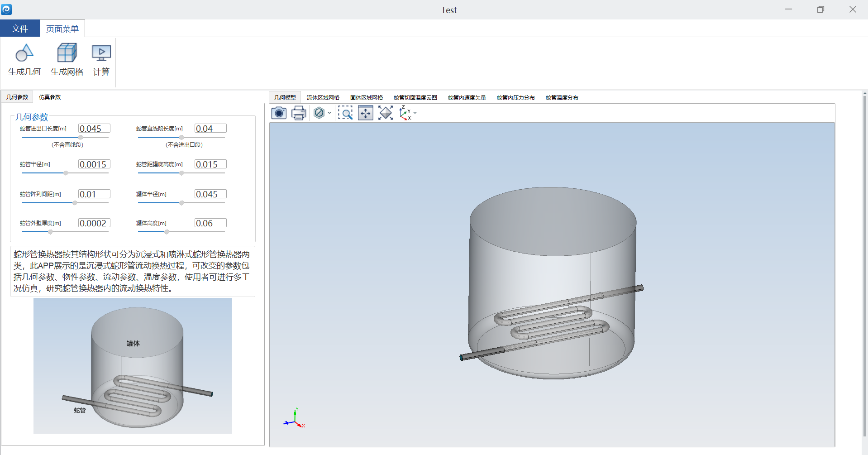The width and height of the screenshot is (868, 455).
Task: Open the 蛇管内速度矢量 tab
Action: [x=467, y=97]
